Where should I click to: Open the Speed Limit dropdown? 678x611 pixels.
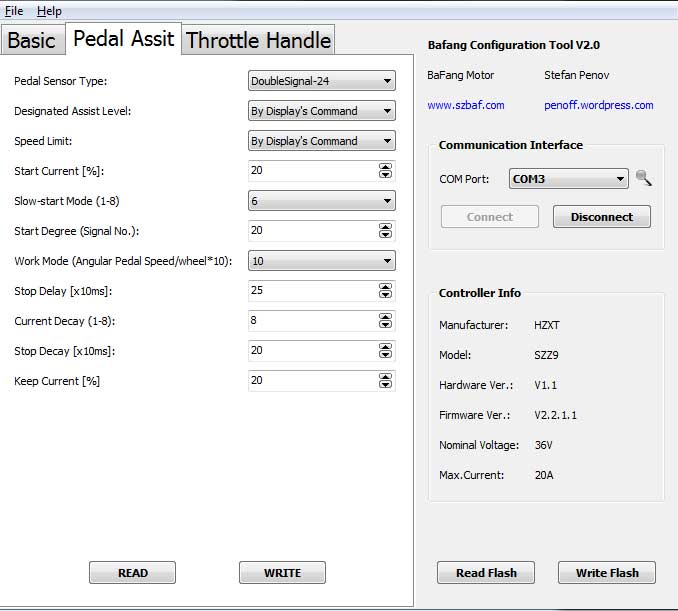pyautogui.click(x=321, y=141)
